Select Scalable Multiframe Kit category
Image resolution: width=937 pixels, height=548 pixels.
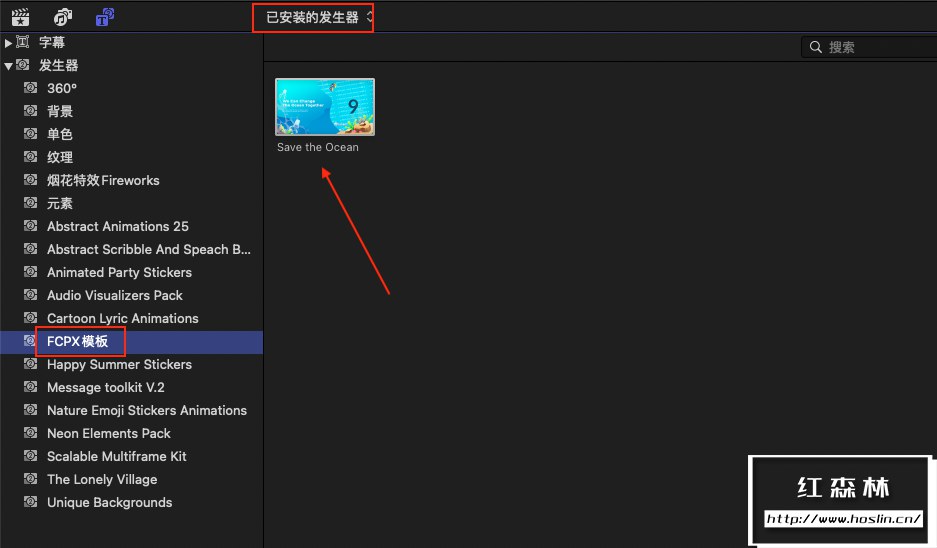[131, 457]
